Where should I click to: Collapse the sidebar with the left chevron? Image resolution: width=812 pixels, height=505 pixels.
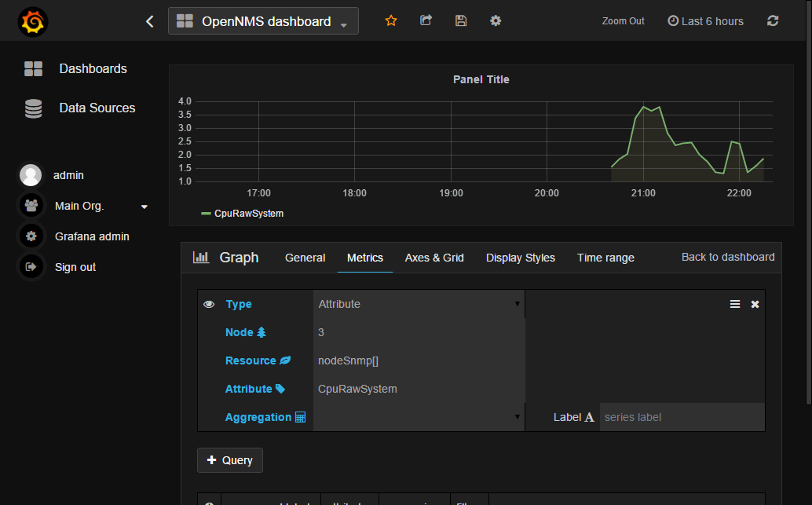[x=150, y=21]
